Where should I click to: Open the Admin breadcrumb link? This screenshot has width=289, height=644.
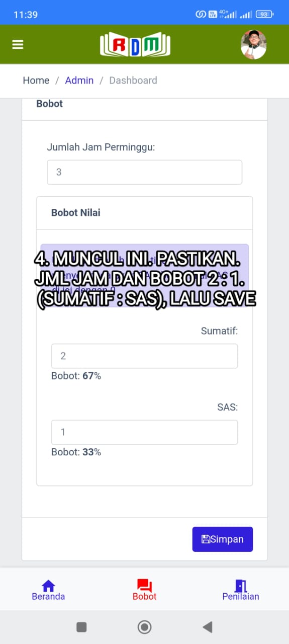79,80
